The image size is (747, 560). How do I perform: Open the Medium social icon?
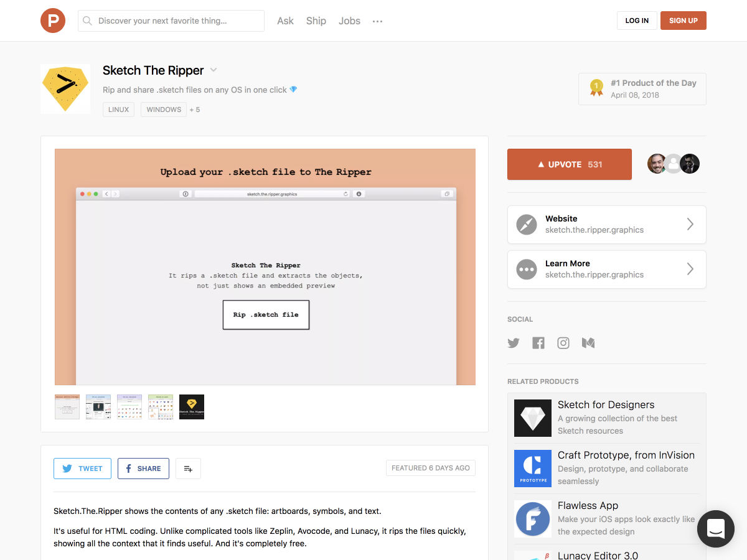pyautogui.click(x=588, y=343)
